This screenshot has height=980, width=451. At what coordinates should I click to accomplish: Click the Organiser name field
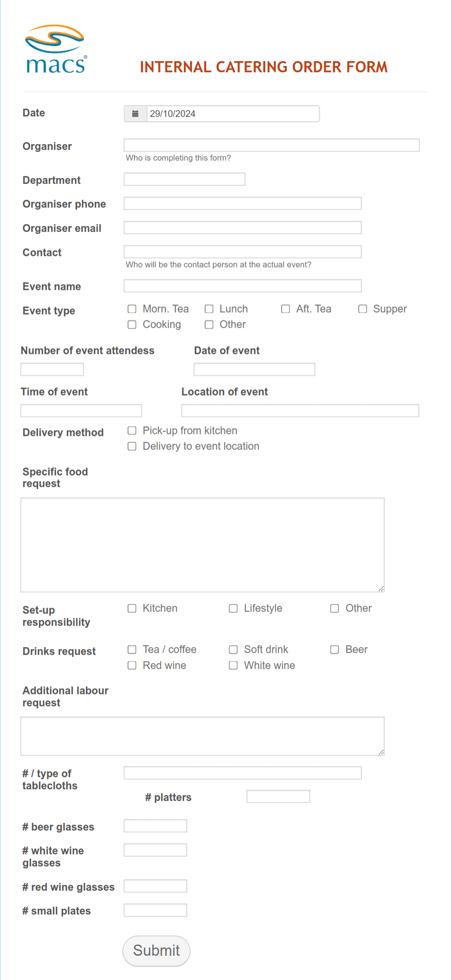(x=271, y=145)
